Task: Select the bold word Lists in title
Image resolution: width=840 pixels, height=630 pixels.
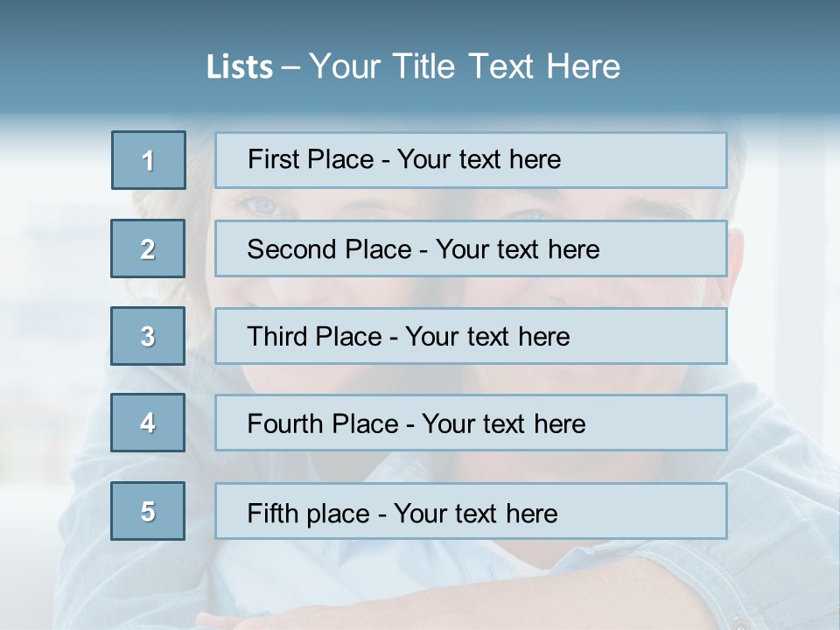Action: click(240, 66)
